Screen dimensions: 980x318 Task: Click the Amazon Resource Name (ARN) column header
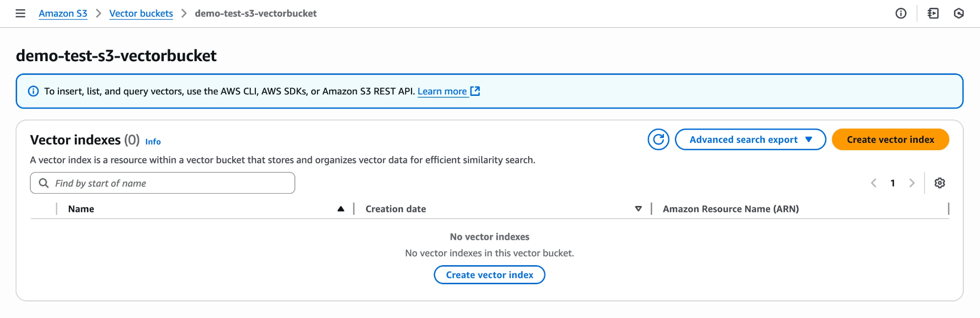click(731, 209)
